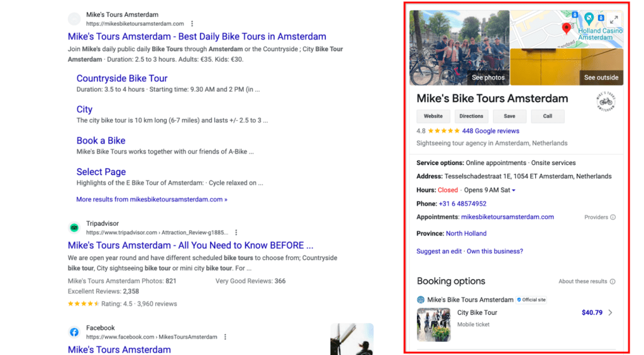Viewport: 644px width, 355px height.
Task: Open the Countryside Bike Tour sitelink
Action: click(x=122, y=79)
